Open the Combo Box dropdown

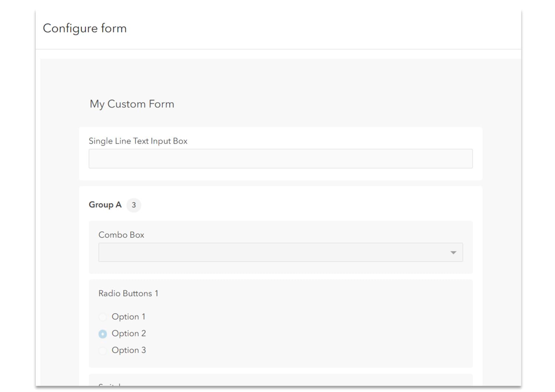pos(280,252)
